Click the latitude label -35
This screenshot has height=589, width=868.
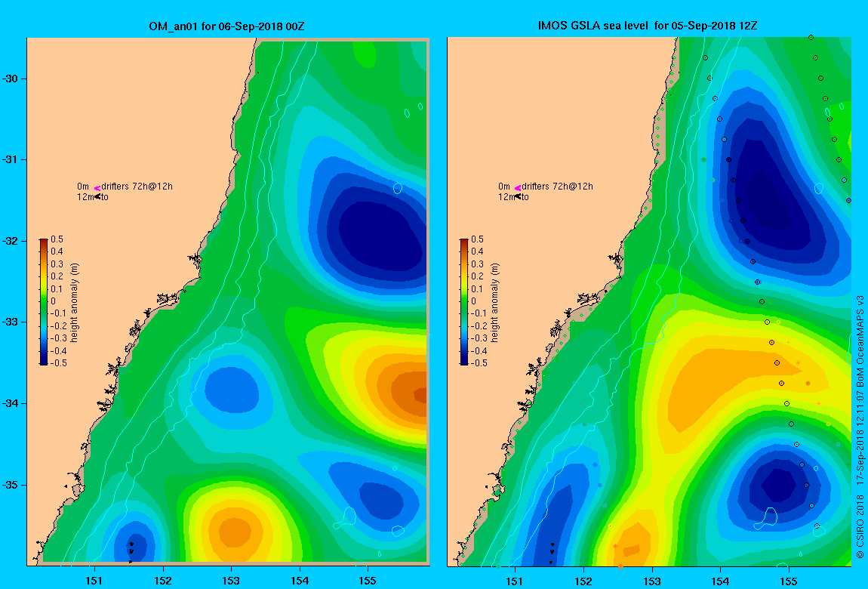[9, 485]
